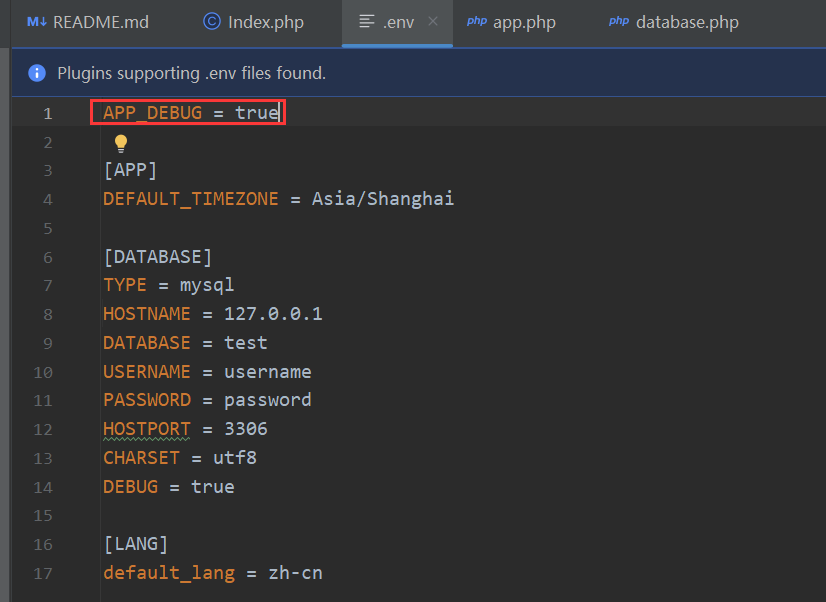Click the zh-cn value on the default_lang line
The height and width of the screenshot is (602, 826).
click(x=296, y=572)
